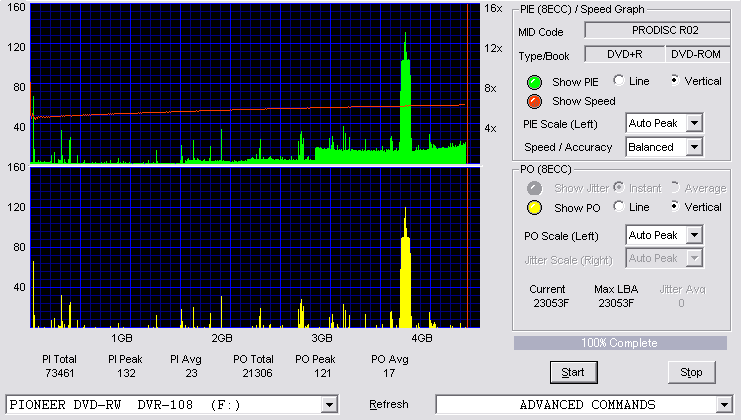Open the PO Scale (Left) dropdown

(694, 235)
